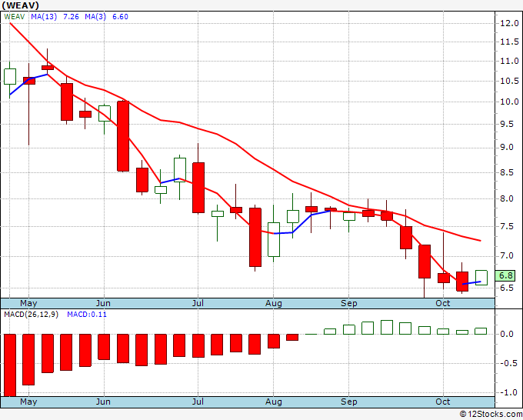Viewport: 523px width, 420px height.
Task: Click Aug on the MACD time axis
Action: [x=274, y=402]
